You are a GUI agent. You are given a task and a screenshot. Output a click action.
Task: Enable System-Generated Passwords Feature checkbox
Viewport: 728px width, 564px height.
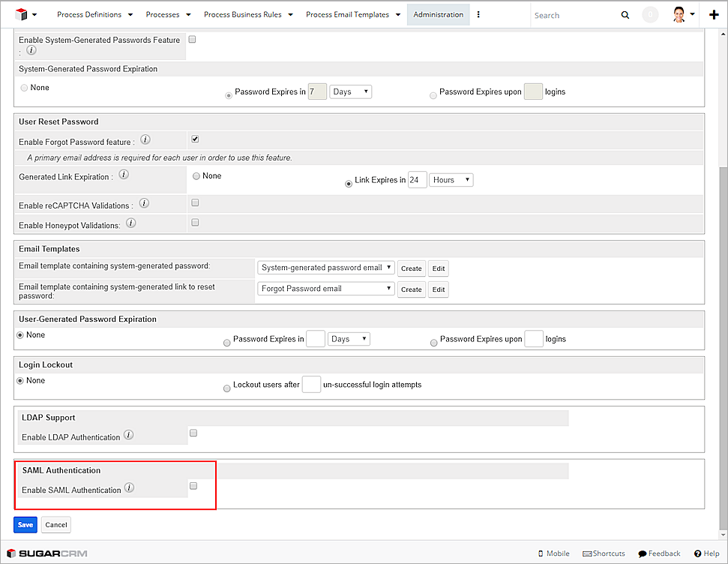(192, 40)
